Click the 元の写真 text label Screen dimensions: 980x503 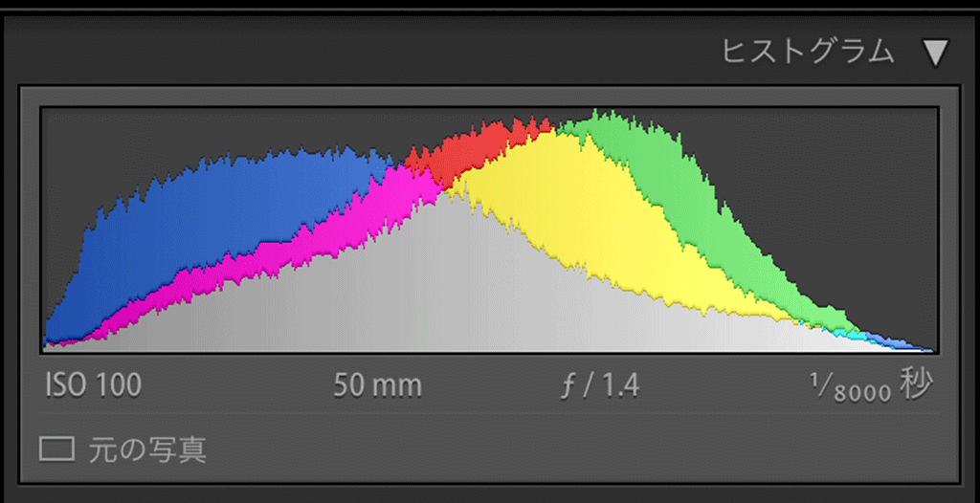click(x=147, y=448)
